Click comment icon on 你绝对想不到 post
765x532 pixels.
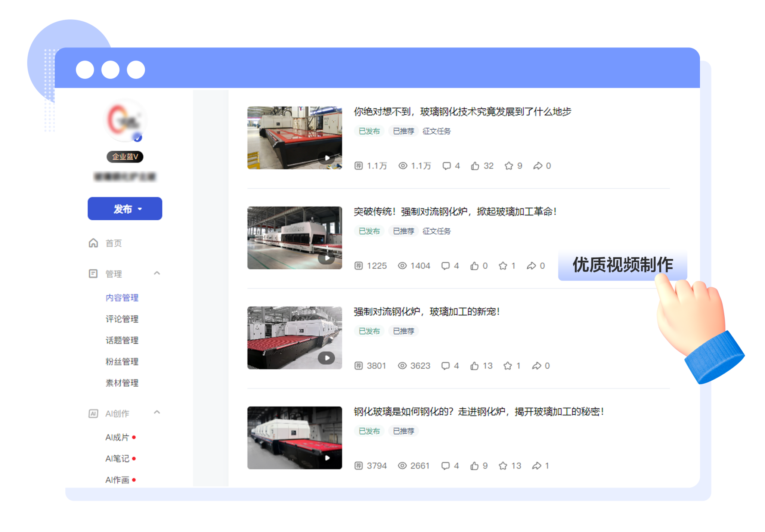446,166
